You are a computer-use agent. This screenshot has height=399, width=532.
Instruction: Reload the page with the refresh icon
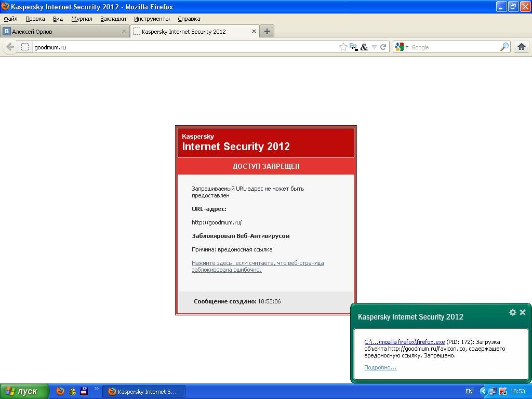pyautogui.click(x=383, y=47)
